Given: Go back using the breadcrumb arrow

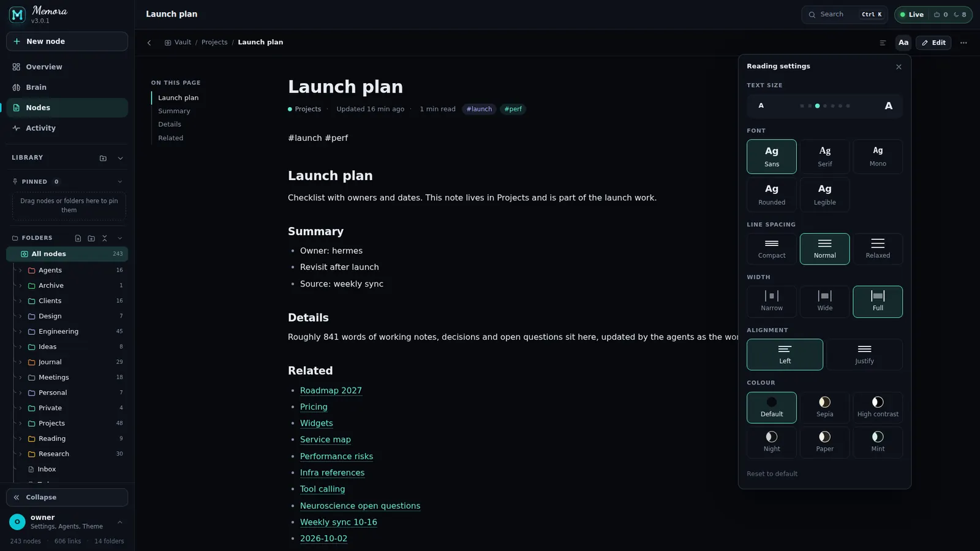Looking at the screenshot, I should pos(149,43).
